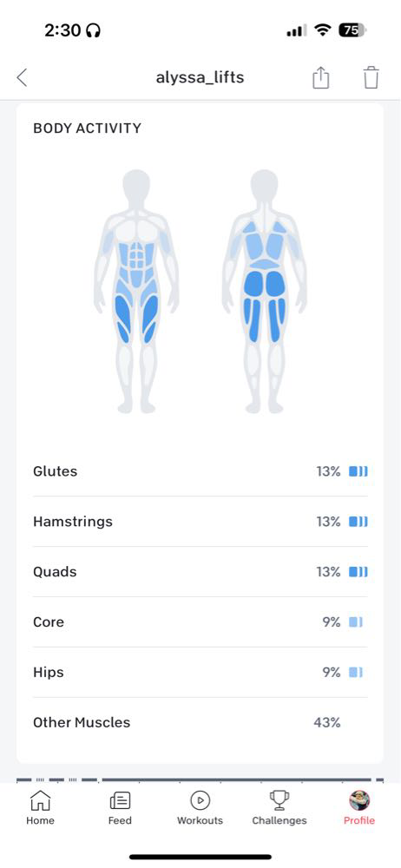Open Other Muscles row
The height and width of the screenshot is (868, 401).
pyautogui.click(x=200, y=722)
